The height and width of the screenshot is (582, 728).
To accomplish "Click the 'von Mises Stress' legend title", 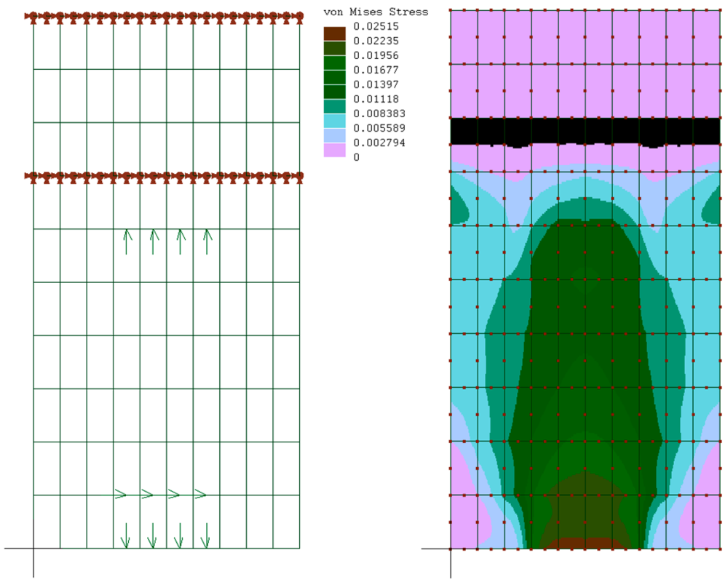I will pyautogui.click(x=376, y=12).
